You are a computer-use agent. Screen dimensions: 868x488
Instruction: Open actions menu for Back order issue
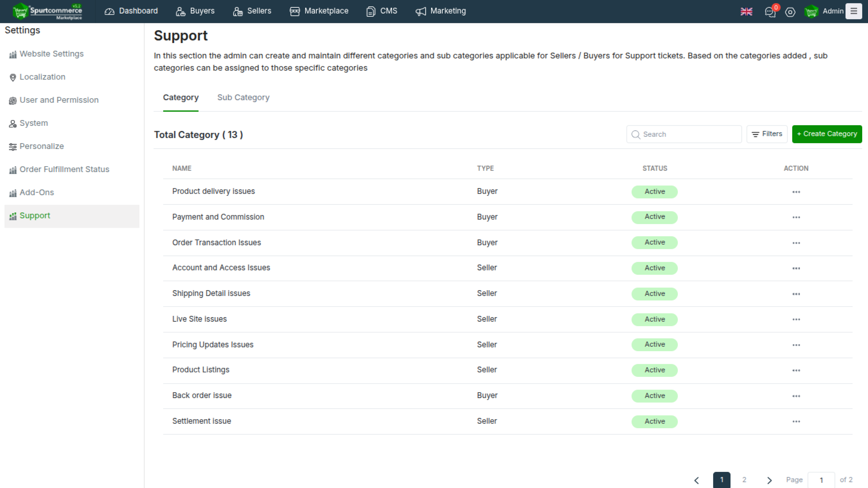click(x=796, y=396)
